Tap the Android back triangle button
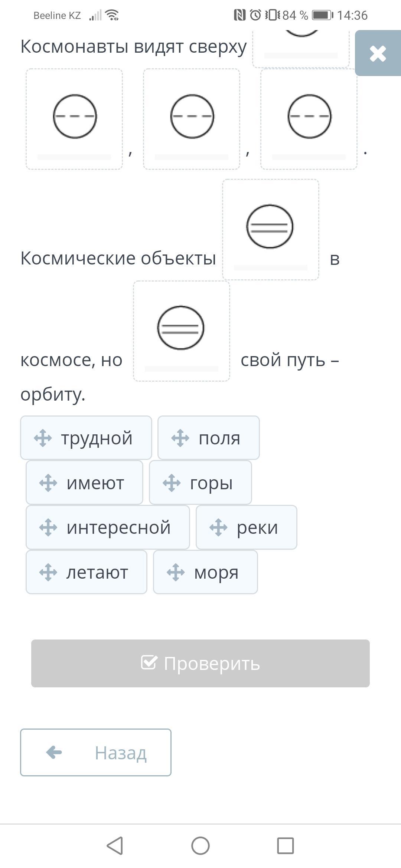The width and height of the screenshot is (401, 868). (x=115, y=846)
